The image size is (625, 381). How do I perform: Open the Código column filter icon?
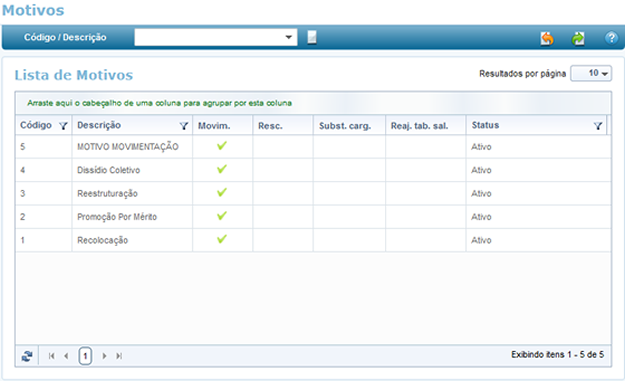pos(63,126)
